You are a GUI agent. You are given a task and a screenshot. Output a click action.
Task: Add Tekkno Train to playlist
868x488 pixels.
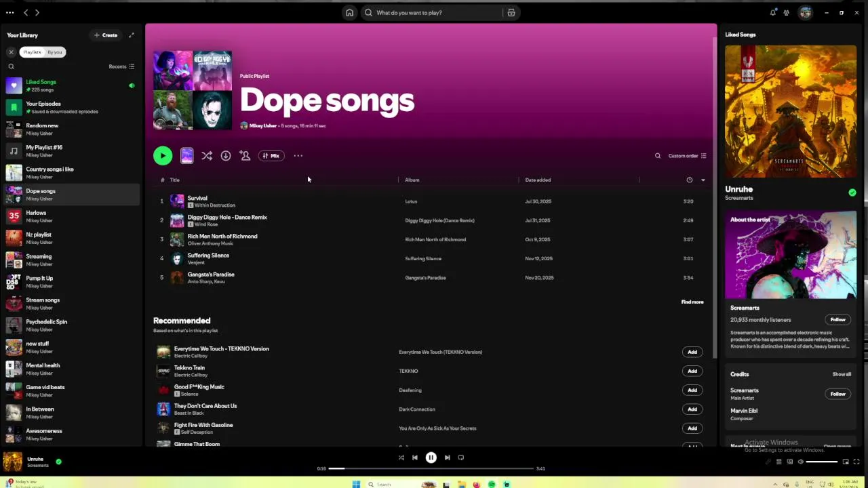click(x=692, y=371)
